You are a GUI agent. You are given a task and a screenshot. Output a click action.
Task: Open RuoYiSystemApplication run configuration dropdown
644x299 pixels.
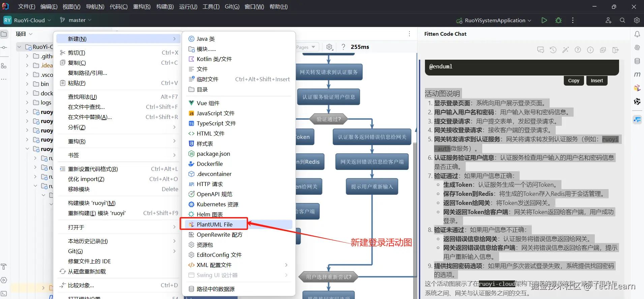(494, 20)
